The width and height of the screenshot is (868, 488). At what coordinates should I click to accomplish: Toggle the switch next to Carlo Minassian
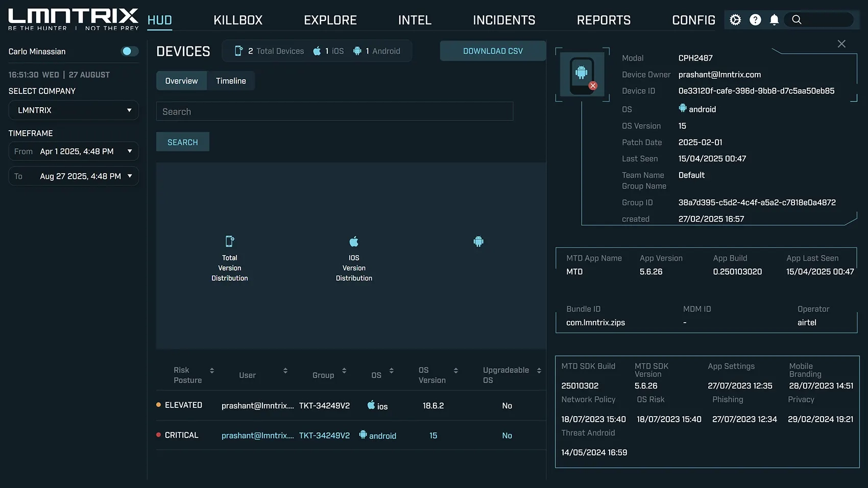pos(129,51)
